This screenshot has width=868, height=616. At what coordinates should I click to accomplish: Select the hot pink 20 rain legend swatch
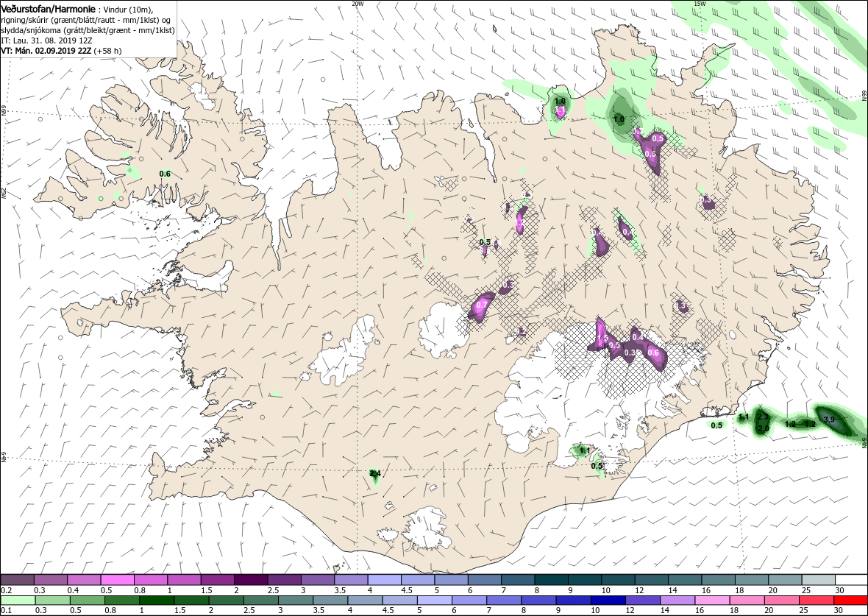(780, 601)
